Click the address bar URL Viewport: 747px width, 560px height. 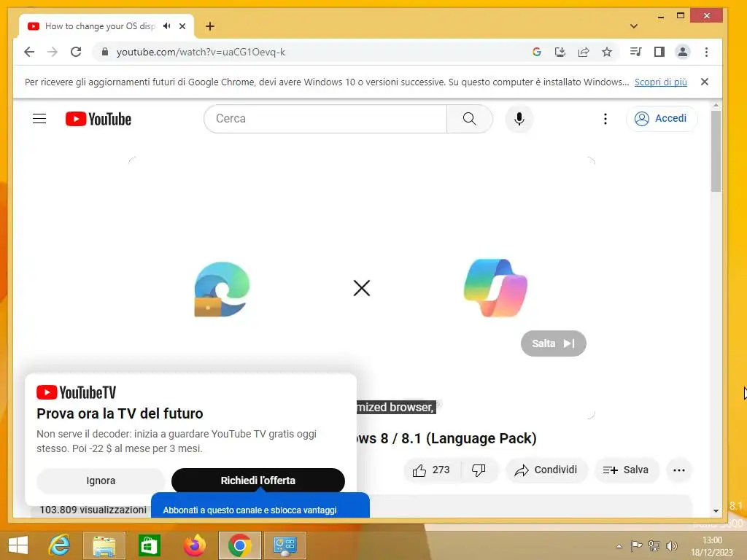[x=201, y=52]
